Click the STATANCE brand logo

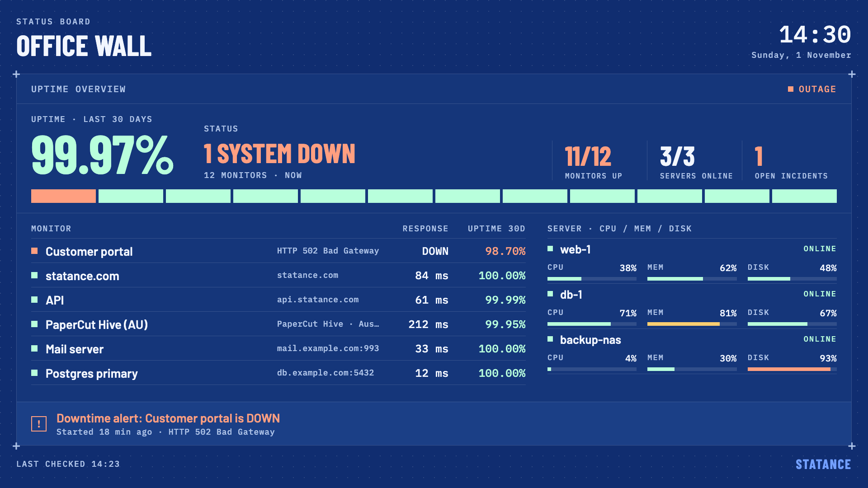(x=823, y=464)
